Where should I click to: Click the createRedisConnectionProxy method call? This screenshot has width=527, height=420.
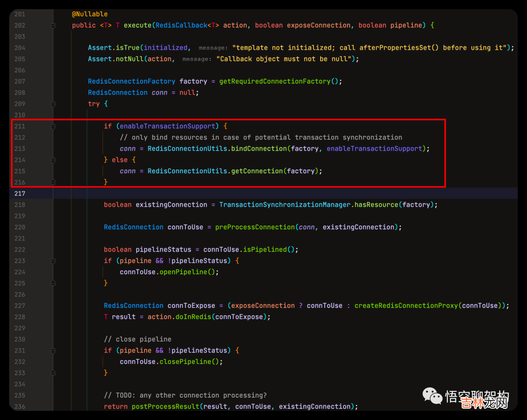click(406, 306)
